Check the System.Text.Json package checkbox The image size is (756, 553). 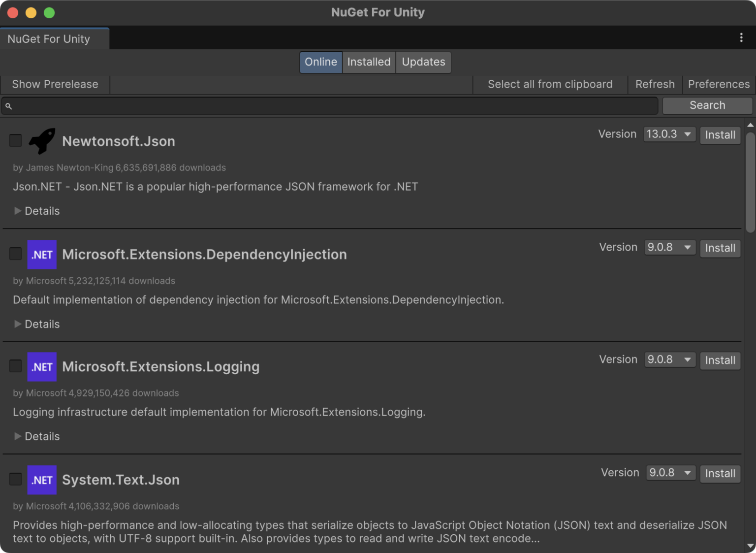(15, 479)
